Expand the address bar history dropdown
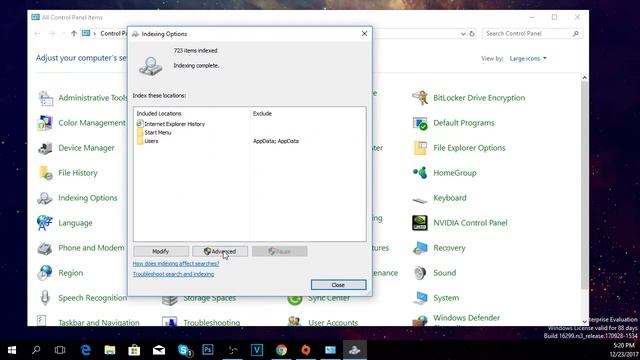 point(463,34)
